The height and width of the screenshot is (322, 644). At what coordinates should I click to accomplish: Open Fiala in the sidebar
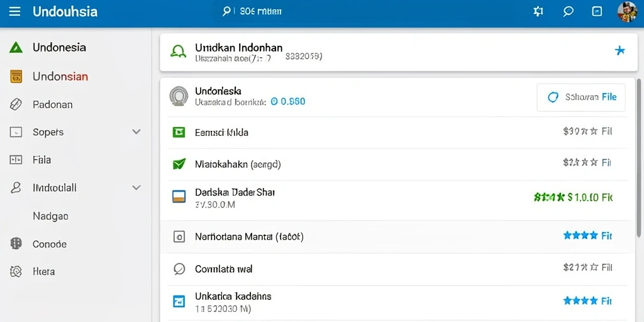point(42,160)
